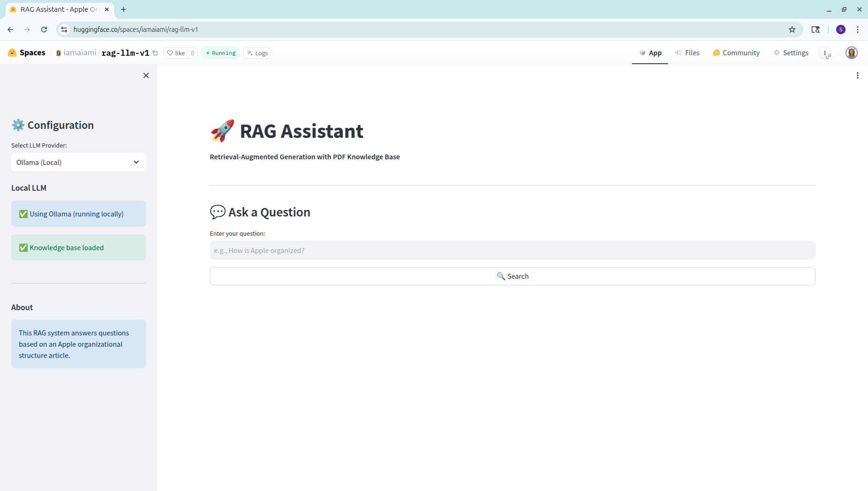Like the rag-llm-v1 Space
The image size is (868, 491).
tap(176, 53)
